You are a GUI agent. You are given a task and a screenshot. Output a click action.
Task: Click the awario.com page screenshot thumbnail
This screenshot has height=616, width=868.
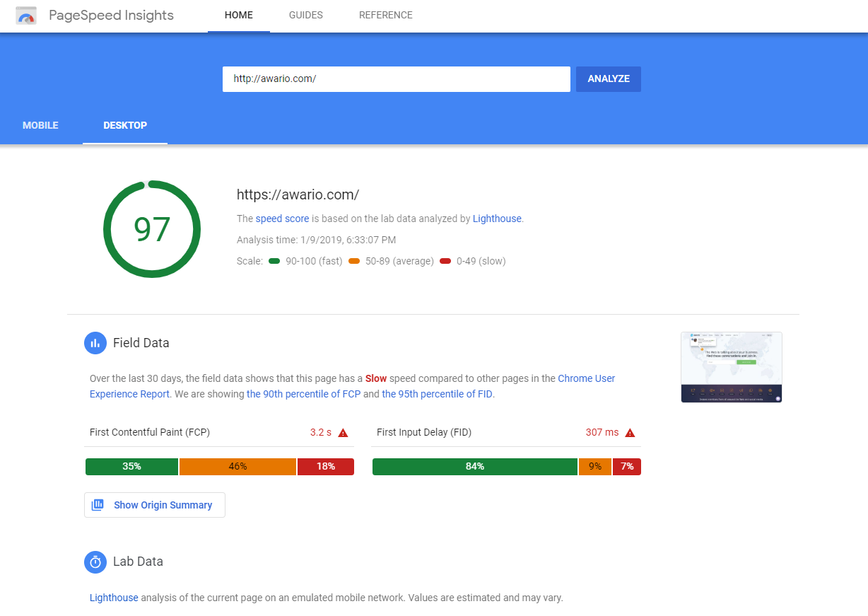click(x=732, y=367)
